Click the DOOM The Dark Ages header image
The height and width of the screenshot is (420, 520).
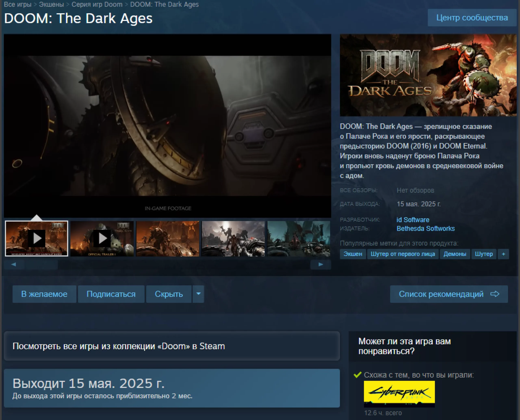[x=428, y=75]
